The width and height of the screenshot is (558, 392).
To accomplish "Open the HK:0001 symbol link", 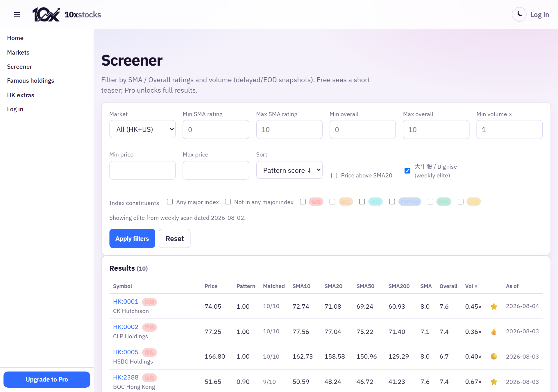I will pyautogui.click(x=126, y=302).
